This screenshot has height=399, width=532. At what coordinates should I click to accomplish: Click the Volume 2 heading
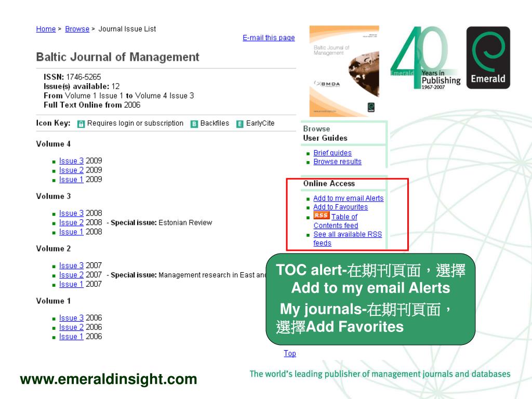click(x=54, y=249)
